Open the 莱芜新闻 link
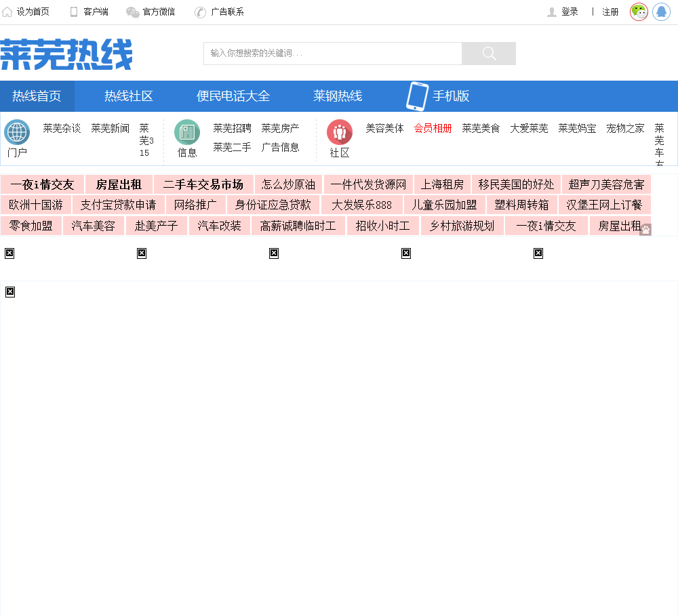 pyautogui.click(x=111, y=128)
